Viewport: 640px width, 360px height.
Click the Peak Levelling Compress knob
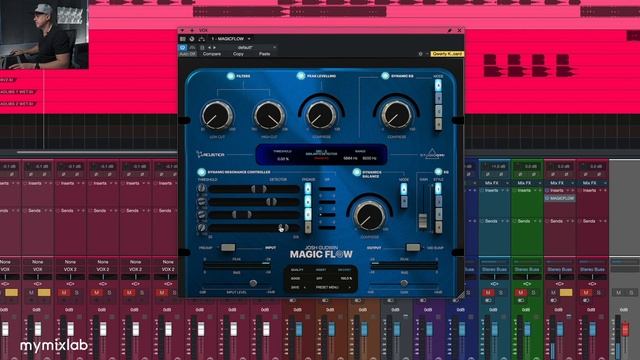click(321, 116)
